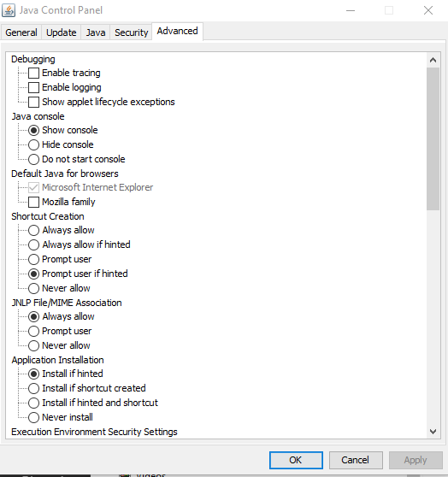Viewport: 448px width, 477px height.
Task: Select the Show console radio button
Action: pos(33,130)
